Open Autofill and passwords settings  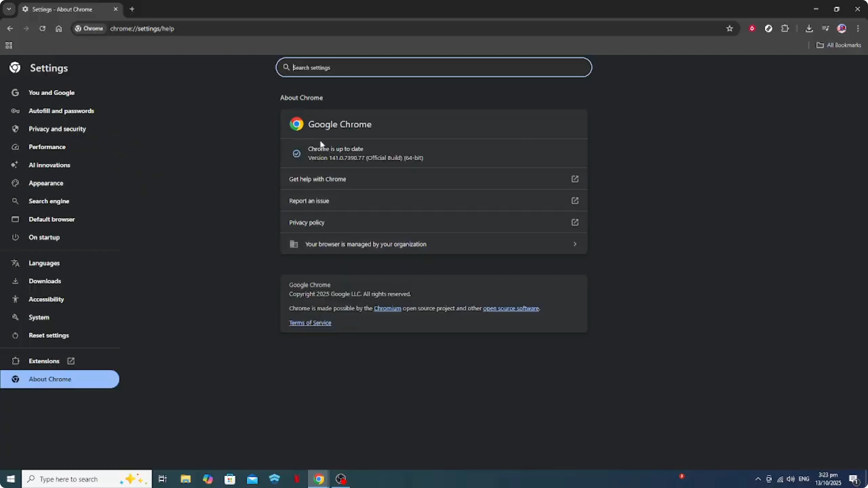[61, 111]
